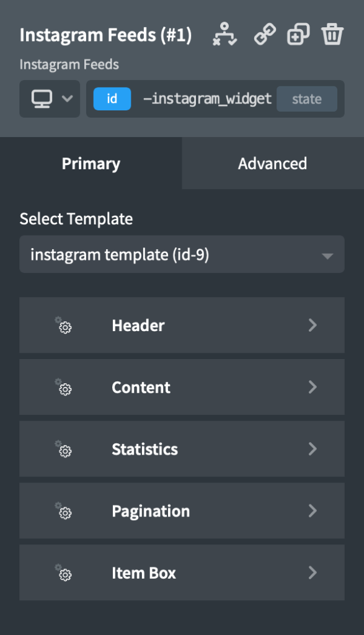Click gear icon beside Statistics

64,449
